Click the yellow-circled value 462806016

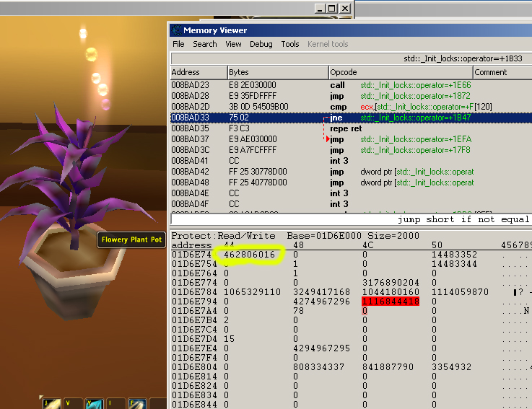coord(249,255)
